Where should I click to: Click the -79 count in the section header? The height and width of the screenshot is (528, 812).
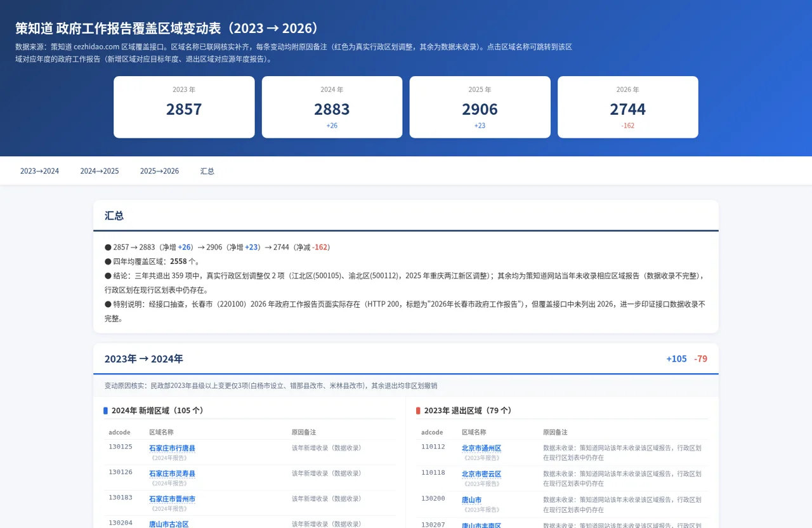click(700, 359)
